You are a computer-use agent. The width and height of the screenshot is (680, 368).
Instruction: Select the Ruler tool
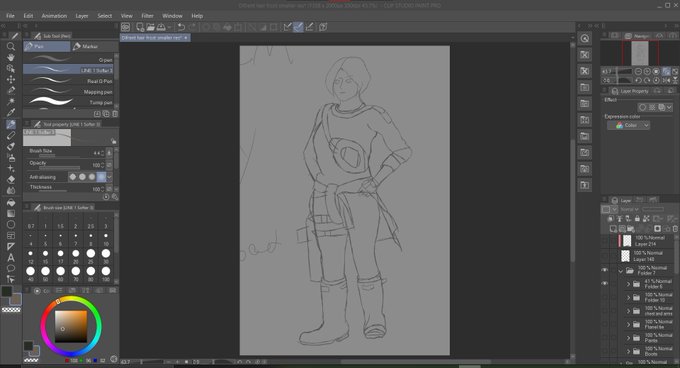click(x=11, y=247)
